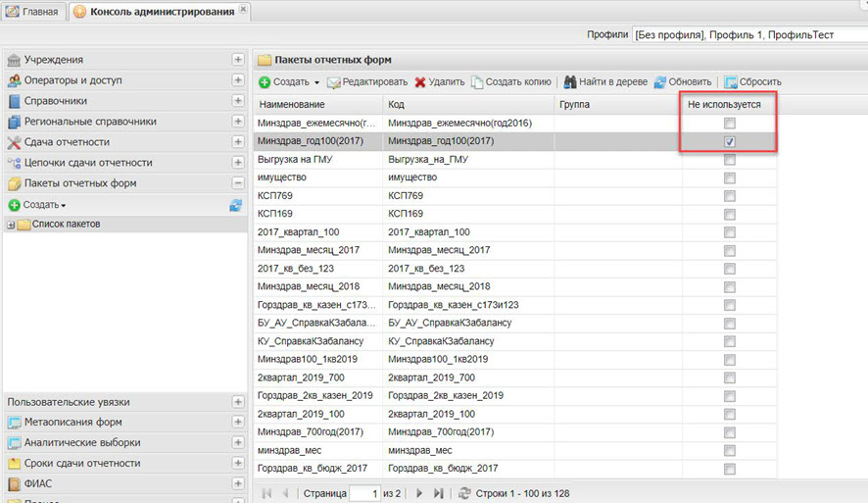
Task: Uncheck 'Не используется' for Минздрав_год100(2017)
Action: [x=730, y=141]
